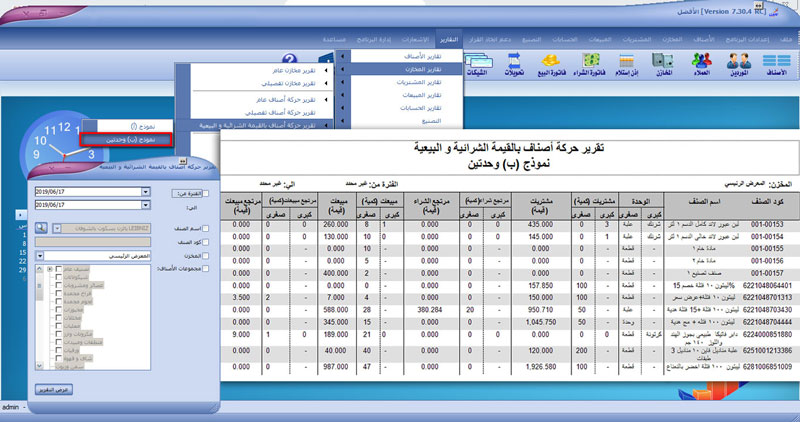The width and height of the screenshot is (800, 422).
Task: Open the المخازن warehouses toolbar icon
Action: pyautogui.click(x=663, y=65)
